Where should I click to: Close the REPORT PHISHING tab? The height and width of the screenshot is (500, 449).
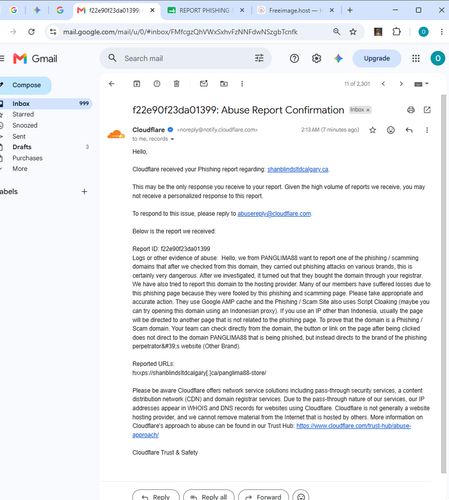click(x=242, y=10)
